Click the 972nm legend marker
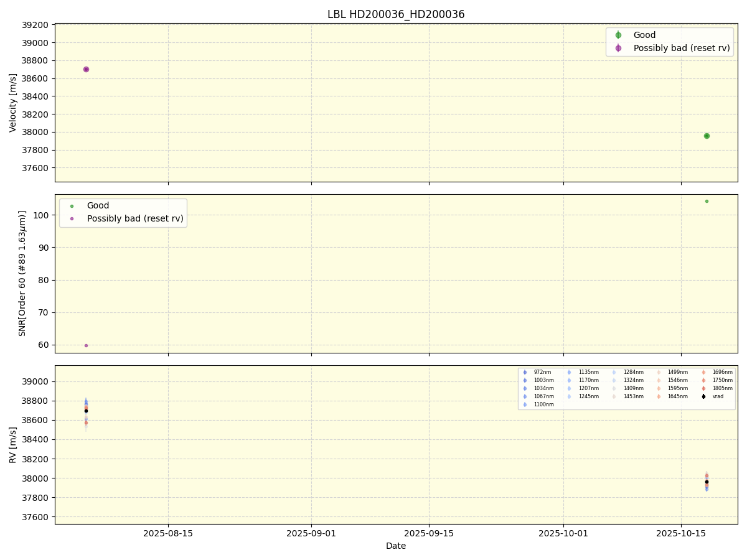Screen dimensions: 747x560 (x=525, y=372)
